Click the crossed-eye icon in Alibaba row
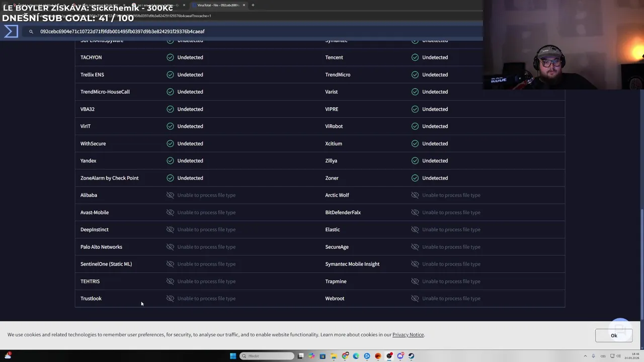Viewport: 644px width, 362px height. tap(170, 195)
